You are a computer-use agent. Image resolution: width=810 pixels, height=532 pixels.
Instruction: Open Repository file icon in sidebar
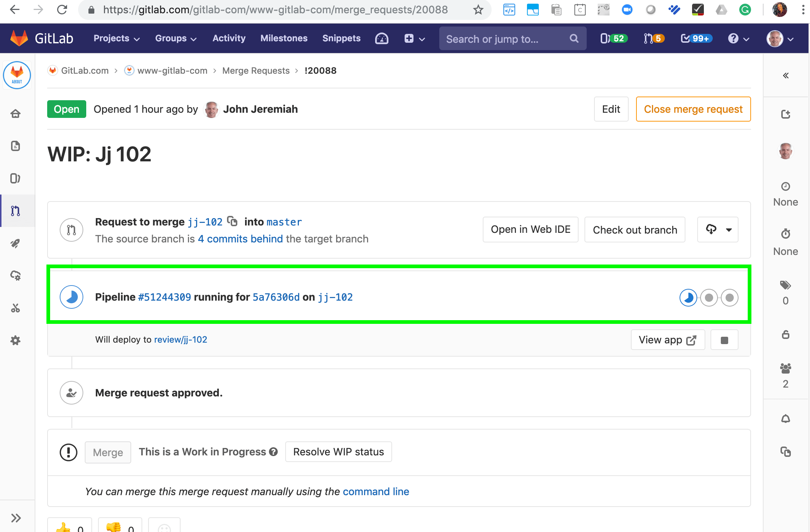[x=15, y=146]
